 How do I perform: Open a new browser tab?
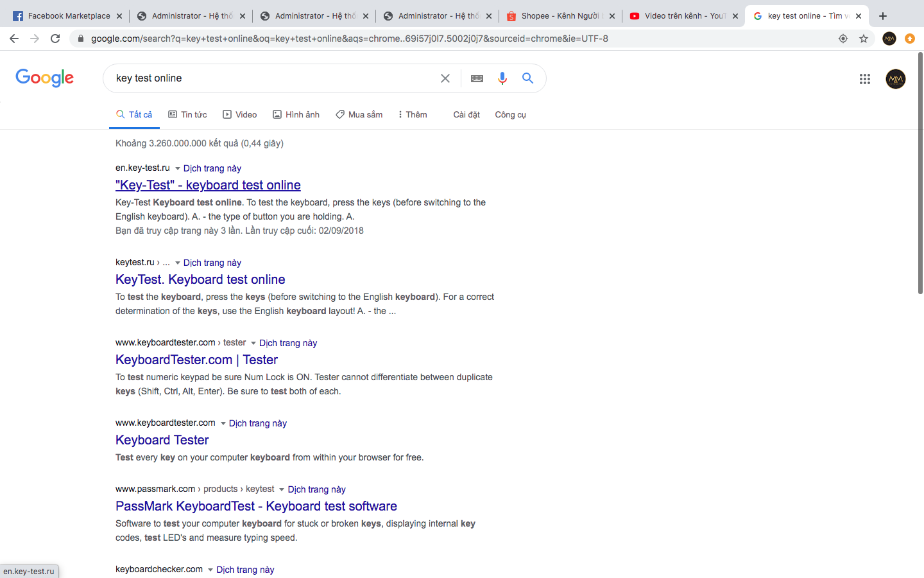(883, 16)
